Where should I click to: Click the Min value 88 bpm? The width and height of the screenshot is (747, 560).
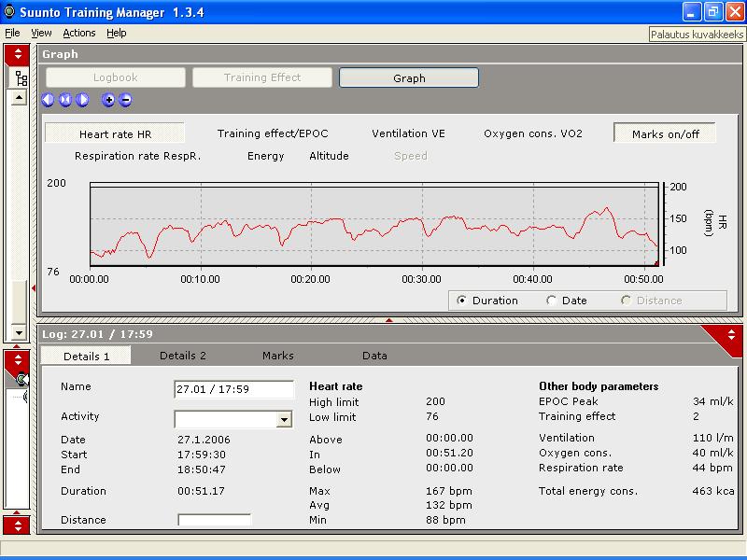tap(445, 520)
